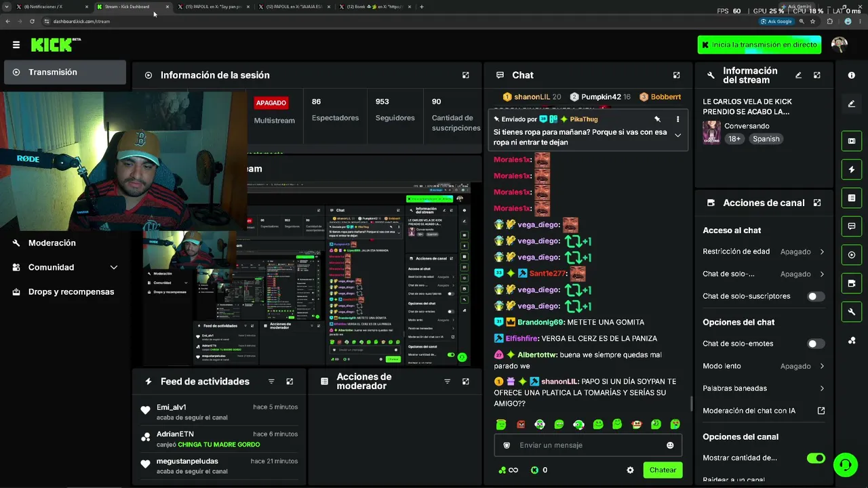Send message with Chatear button
This screenshot has height=488, width=868.
[663, 470]
